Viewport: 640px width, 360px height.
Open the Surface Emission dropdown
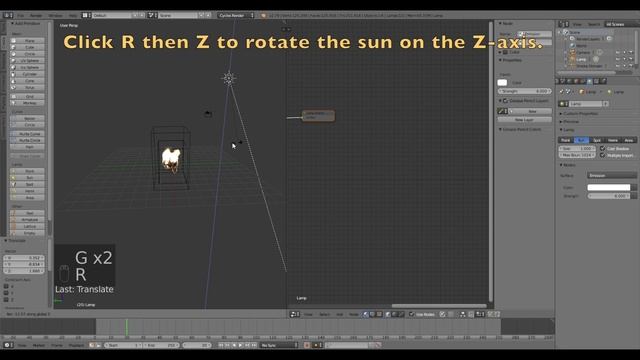(x=612, y=176)
